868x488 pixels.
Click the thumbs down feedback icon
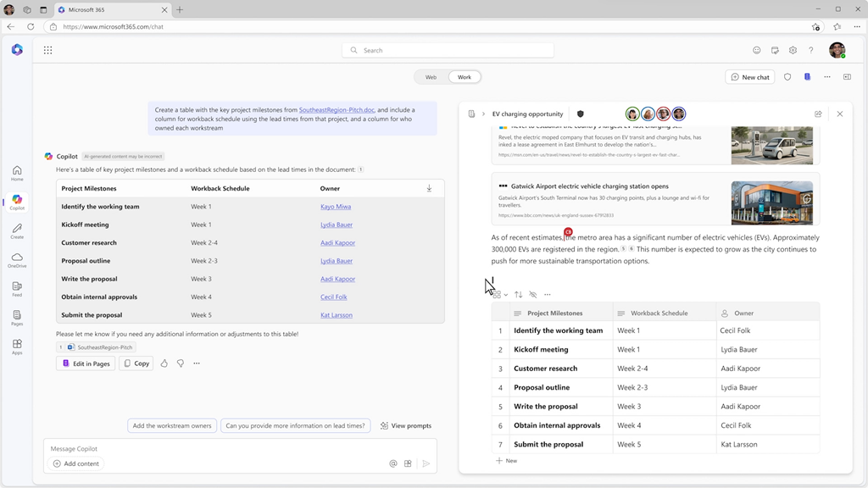pyautogui.click(x=181, y=363)
